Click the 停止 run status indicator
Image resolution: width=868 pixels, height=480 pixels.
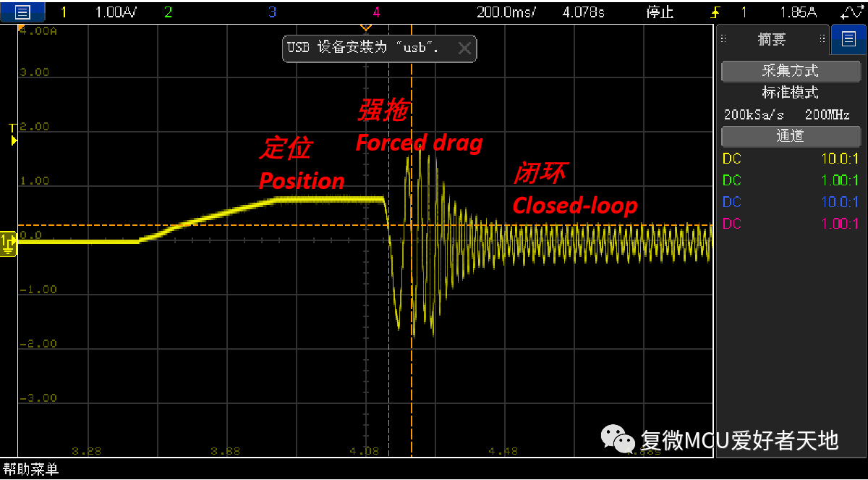tap(660, 12)
